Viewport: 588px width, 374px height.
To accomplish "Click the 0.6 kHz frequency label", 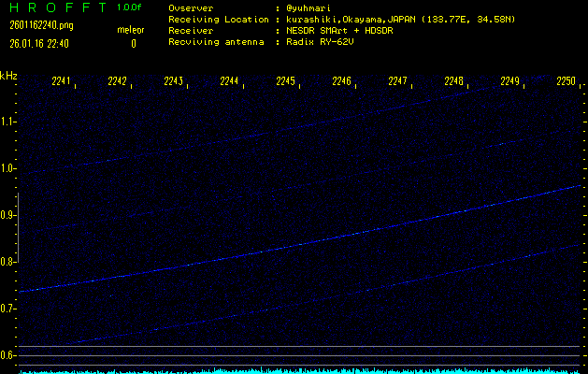I will pyautogui.click(x=8, y=355).
